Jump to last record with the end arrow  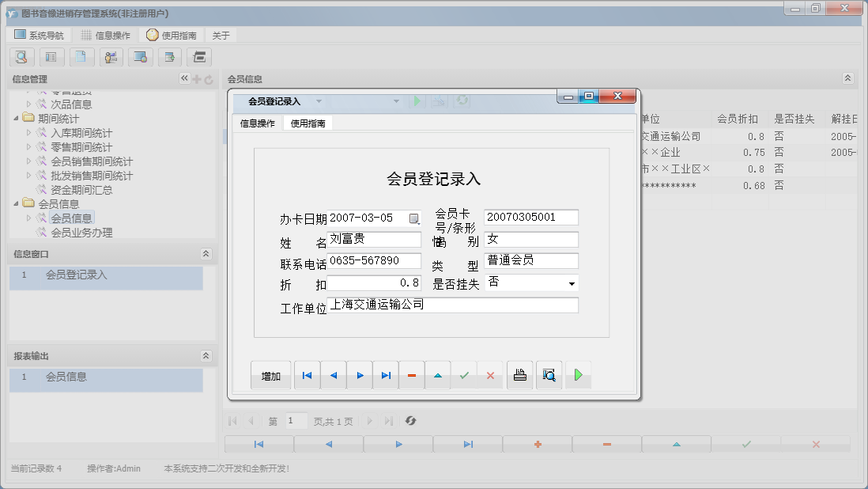(x=386, y=374)
